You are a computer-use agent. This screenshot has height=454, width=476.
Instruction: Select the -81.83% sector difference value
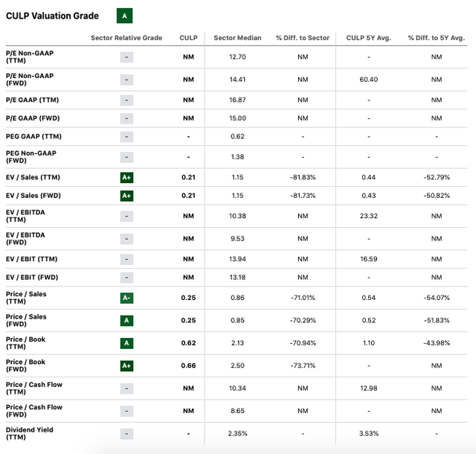[303, 177]
